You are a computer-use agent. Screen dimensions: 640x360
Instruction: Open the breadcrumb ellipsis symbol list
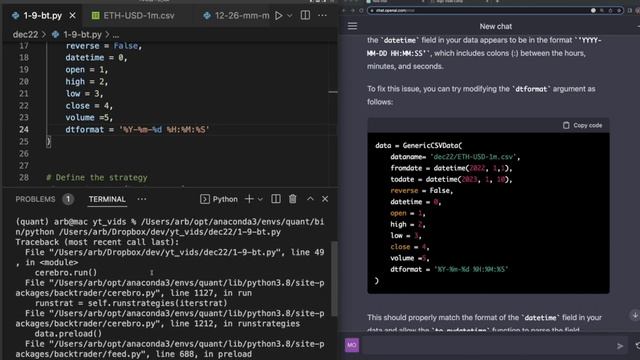[x=116, y=35]
